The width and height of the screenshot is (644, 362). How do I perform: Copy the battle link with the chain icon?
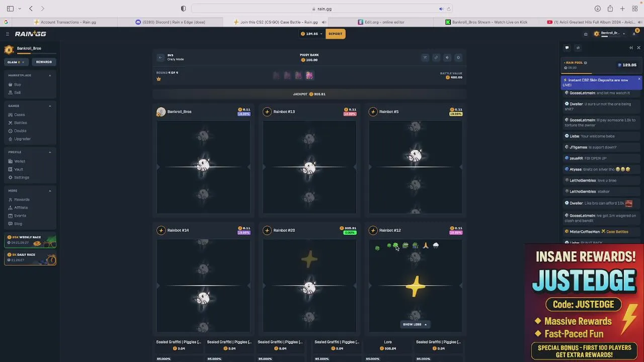point(436,57)
